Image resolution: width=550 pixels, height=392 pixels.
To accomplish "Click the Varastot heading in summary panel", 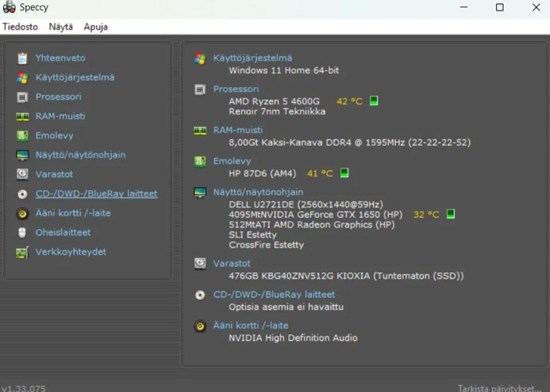I will click(231, 263).
